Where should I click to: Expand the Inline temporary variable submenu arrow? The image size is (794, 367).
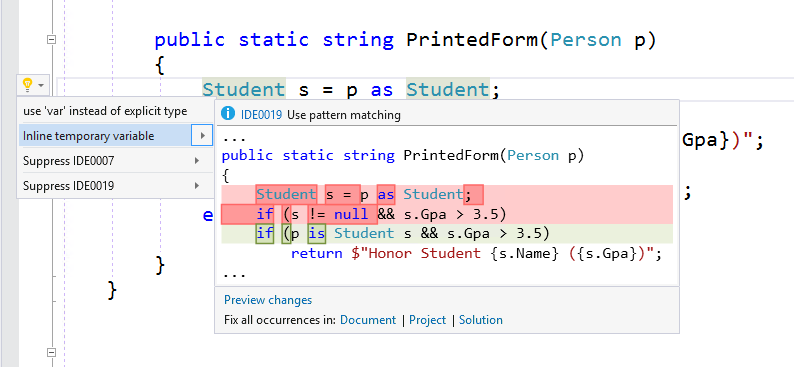click(x=203, y=136)
